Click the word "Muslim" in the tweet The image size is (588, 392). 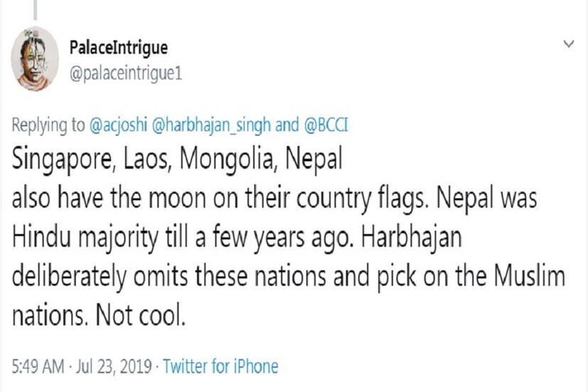click(525, 275)
